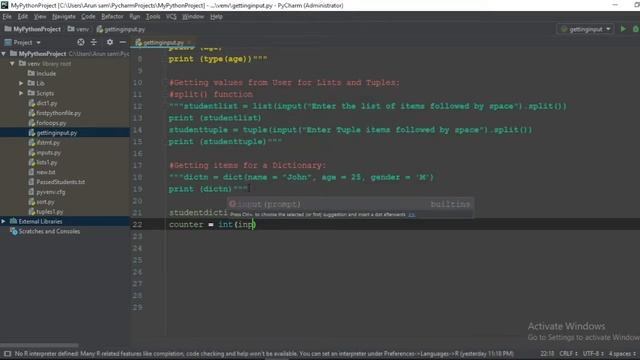640x360 pixels.
Task: Open the Run menu
Action: [134, 17]
